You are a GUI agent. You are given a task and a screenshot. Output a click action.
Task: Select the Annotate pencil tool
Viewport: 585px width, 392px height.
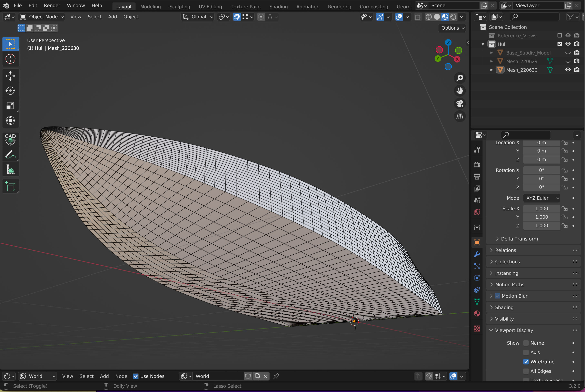(x=10, y=155)
